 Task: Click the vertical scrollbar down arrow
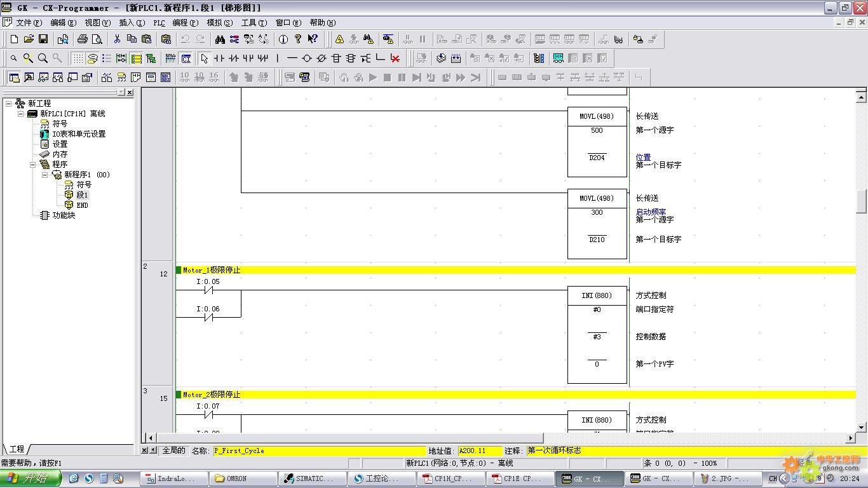[x=862, y=428]
